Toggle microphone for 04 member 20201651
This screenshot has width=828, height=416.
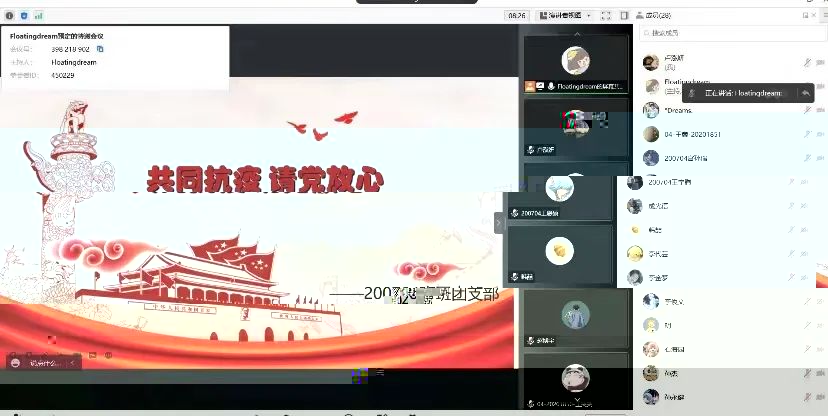pyautogui.click(x=807, y=134)
